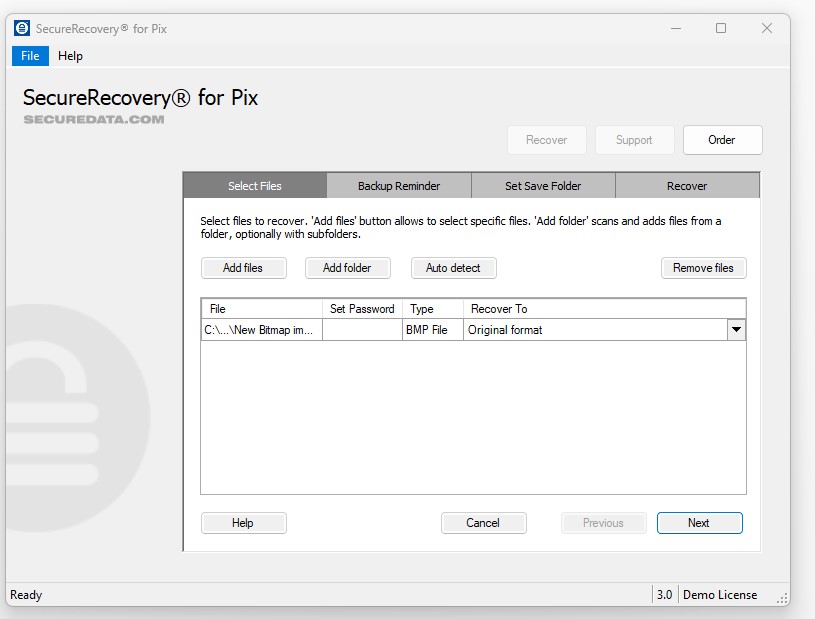This screenshot has height=619, width=815.
Task: Expand the Recover To dropdown arrow
Action: click(x=736, y=330)
